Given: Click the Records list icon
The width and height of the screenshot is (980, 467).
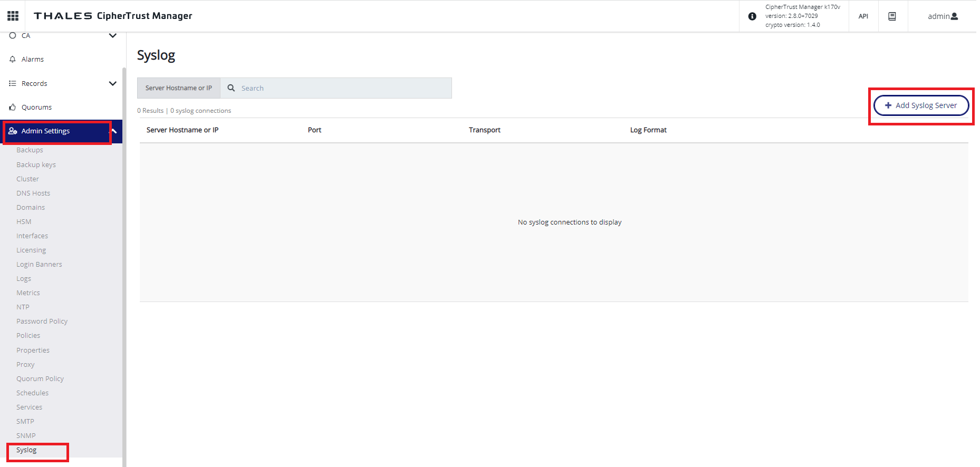Looking at the screenshot, I should point(13,84).
